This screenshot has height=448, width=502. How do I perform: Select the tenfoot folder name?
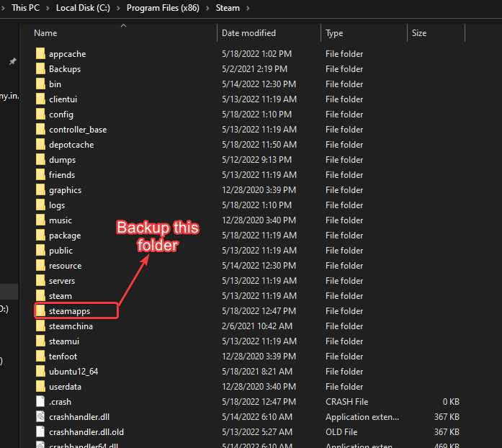tap(63, 356)
